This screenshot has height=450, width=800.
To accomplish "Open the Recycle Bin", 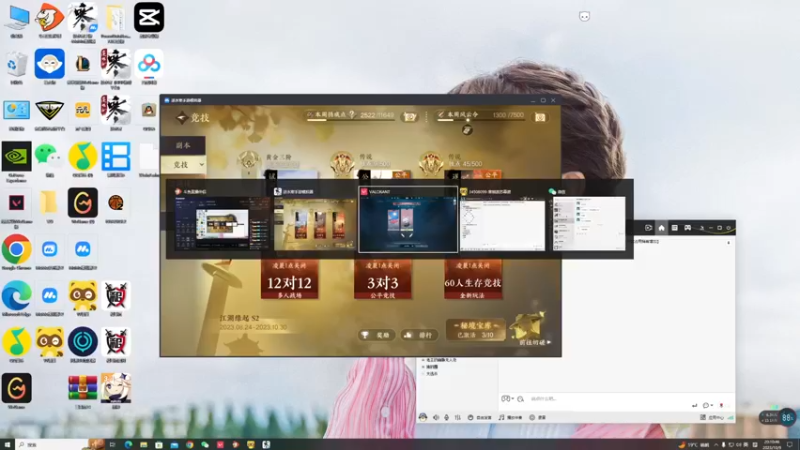I will click(x=17, y=65).
